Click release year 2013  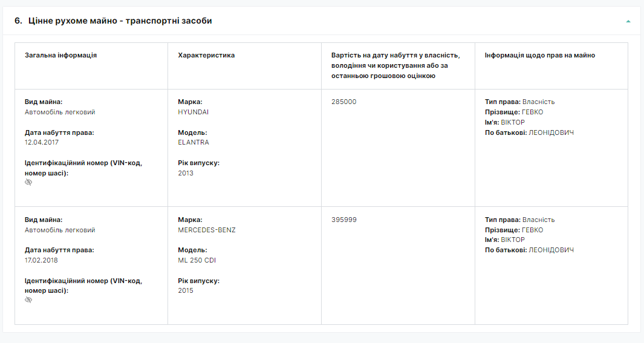186,173
